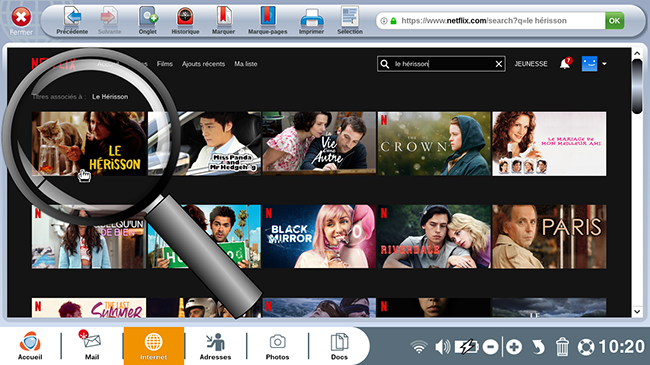This screenshot has height=365, width=650.
Task: Print the page with Imprimer
Action: coord(311,21)
